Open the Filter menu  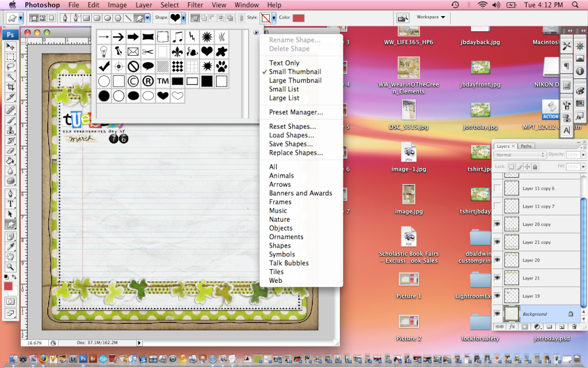[x=195, y=5]
